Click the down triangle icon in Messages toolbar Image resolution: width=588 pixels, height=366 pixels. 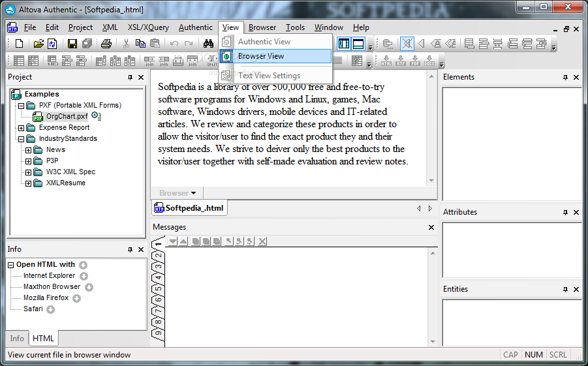tap(172, 241)
